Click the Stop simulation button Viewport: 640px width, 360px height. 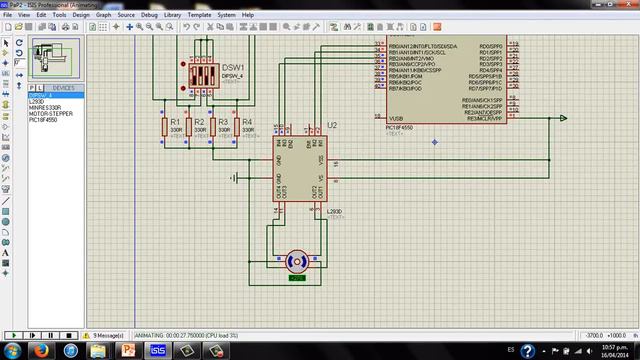point(69,335)
